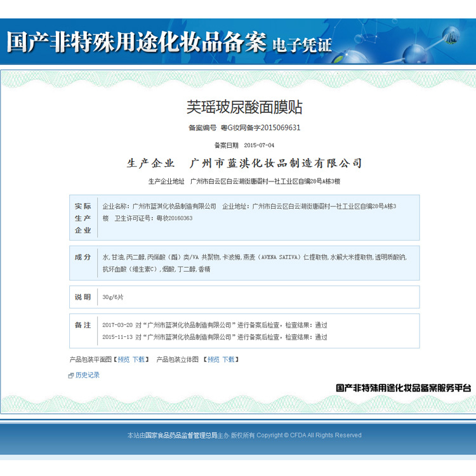Click the 2017-03-20 inspection record in 备注

coord(215,325)
